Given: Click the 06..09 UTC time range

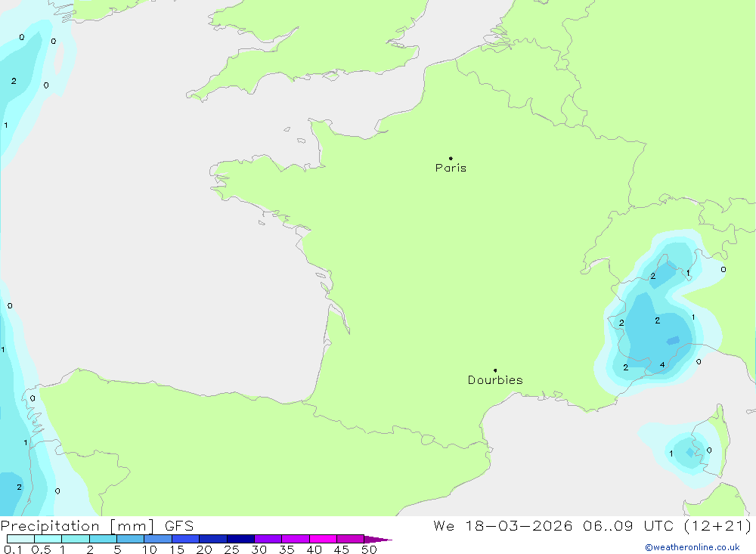Looking at the screenshot, I should pyautogui.click(x=628, y=525).
